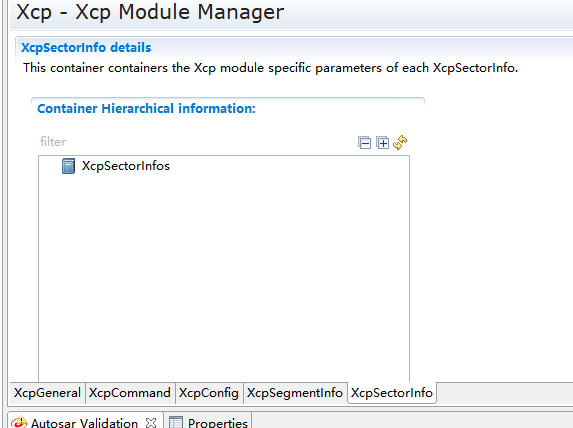Click Container Hierarchical information section title

point(146,109)
